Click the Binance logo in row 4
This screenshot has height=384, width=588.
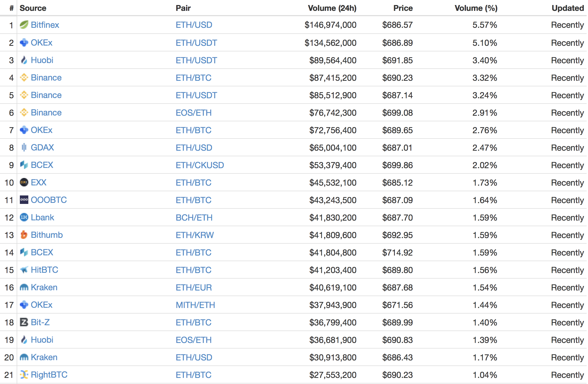[x=24, y=77]
